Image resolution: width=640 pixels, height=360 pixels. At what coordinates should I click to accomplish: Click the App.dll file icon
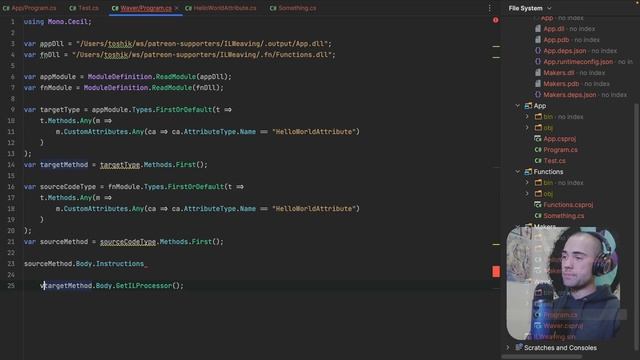(538, 29)
